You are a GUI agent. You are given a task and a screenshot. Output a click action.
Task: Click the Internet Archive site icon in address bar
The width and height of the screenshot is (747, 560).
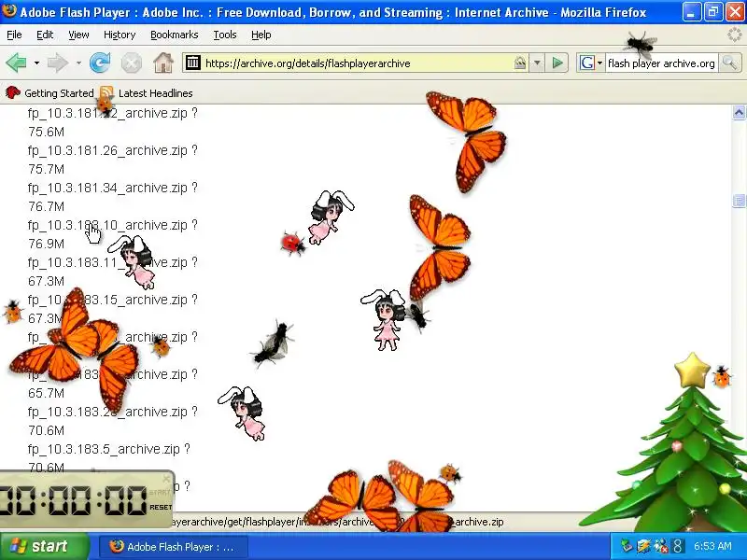pyautogui.click(x=193, y=63)
